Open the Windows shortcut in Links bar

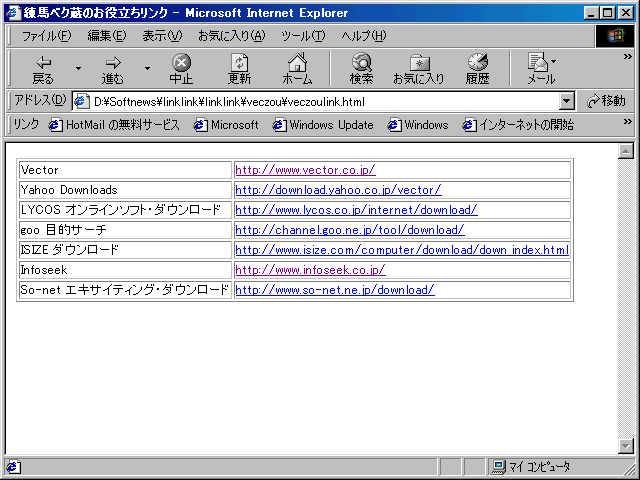418,125
